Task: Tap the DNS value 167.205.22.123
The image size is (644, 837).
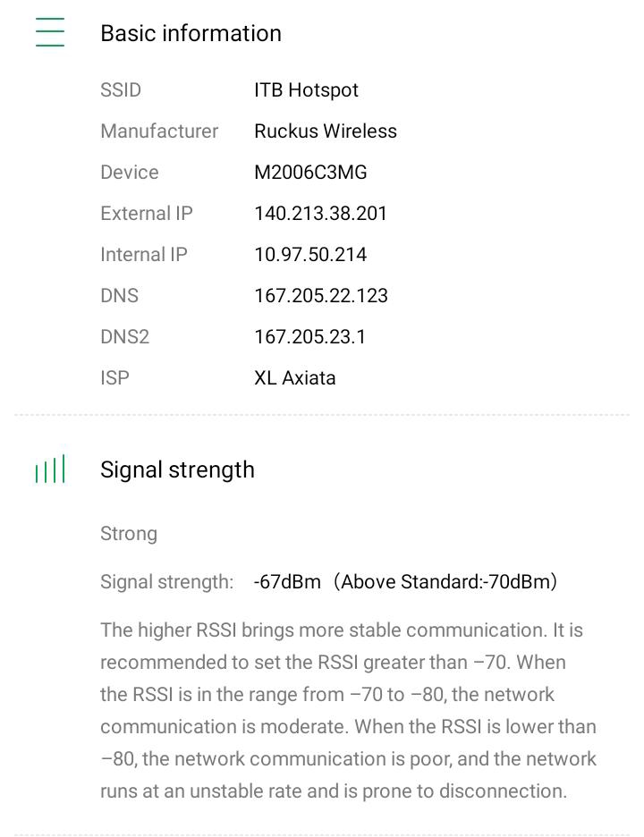Action: click(321, 295)
